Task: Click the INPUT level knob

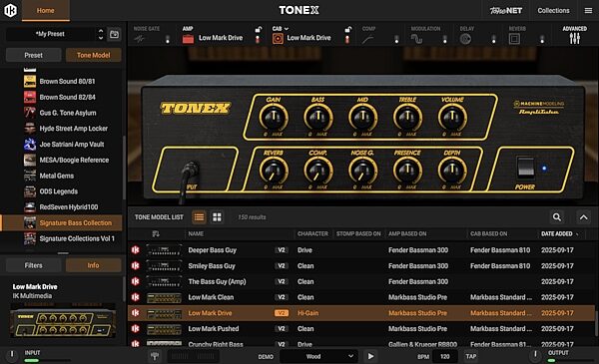Action: point(12,355)
